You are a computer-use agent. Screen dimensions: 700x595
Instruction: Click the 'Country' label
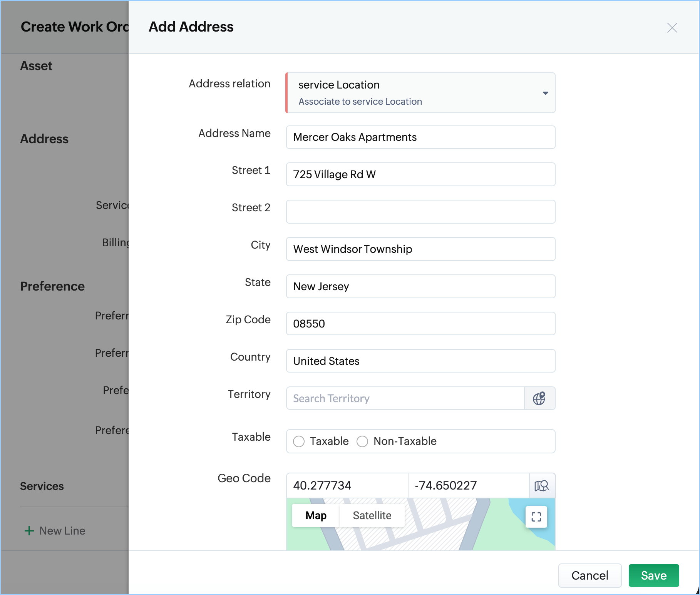click(250, 357)
